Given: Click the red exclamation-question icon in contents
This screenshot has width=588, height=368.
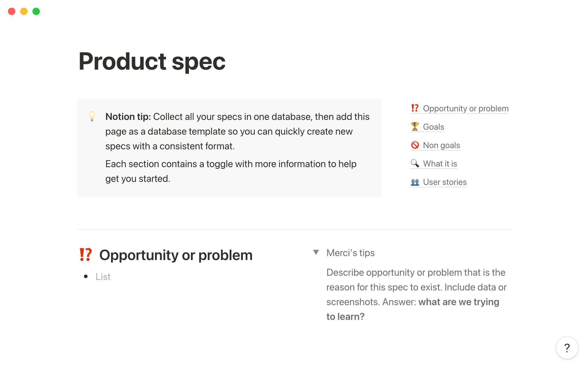Looking at the screenshot, I should pyautogui.click(x=415, y=108).
